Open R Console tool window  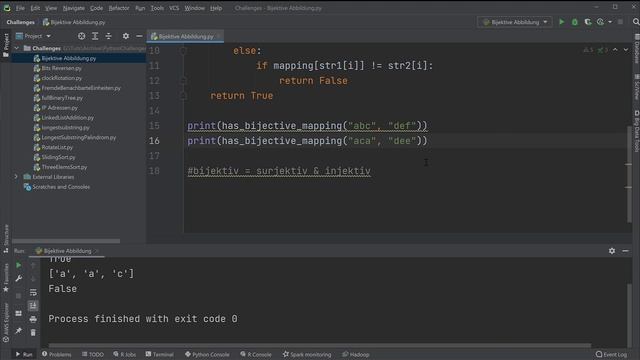[256, 354]
